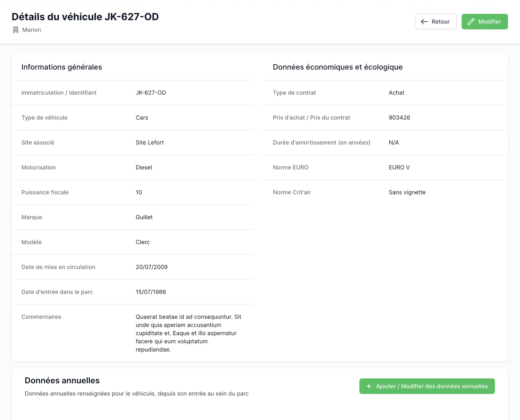Image resolution: width=520 pixels, height=420 pixels.
Task: Click the Informations générales heading
Action: tap(62, 67)
